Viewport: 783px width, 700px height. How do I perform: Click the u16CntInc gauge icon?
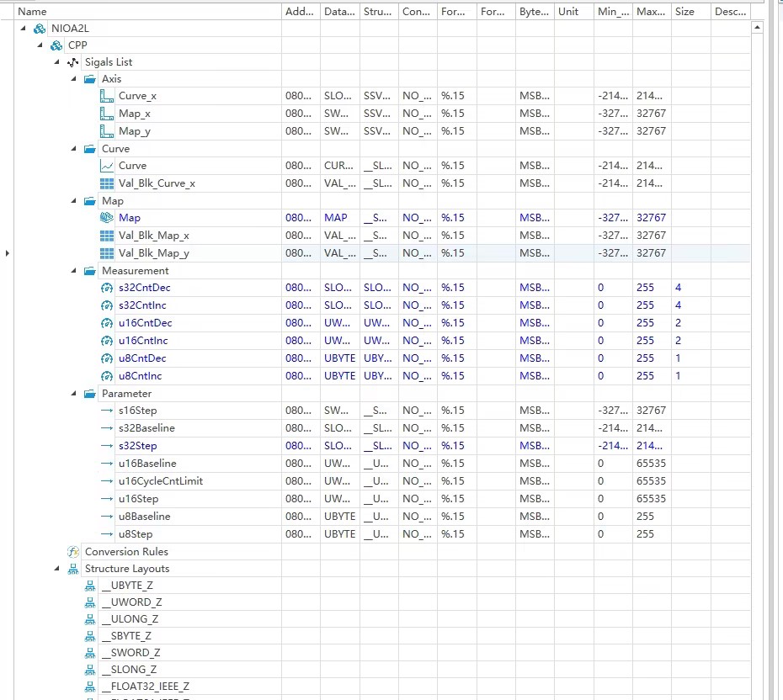tap(106, 341)
